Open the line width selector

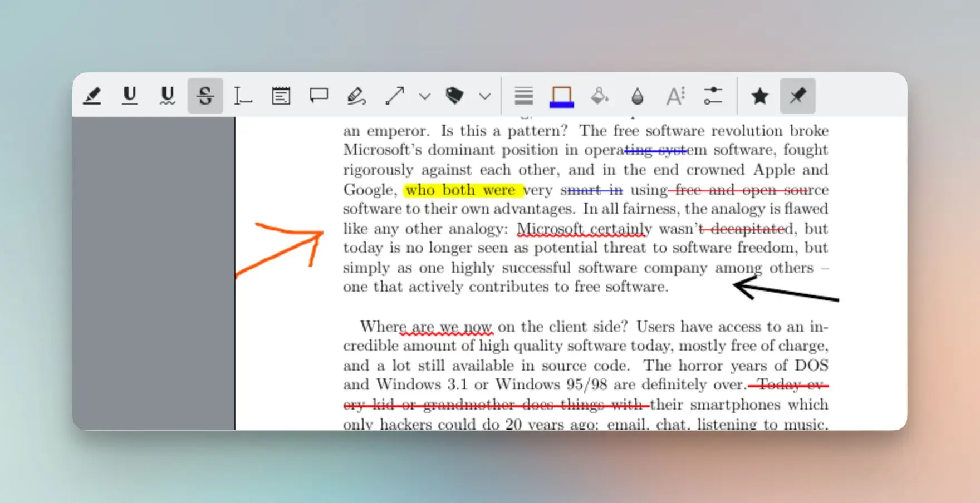[523, 96]
